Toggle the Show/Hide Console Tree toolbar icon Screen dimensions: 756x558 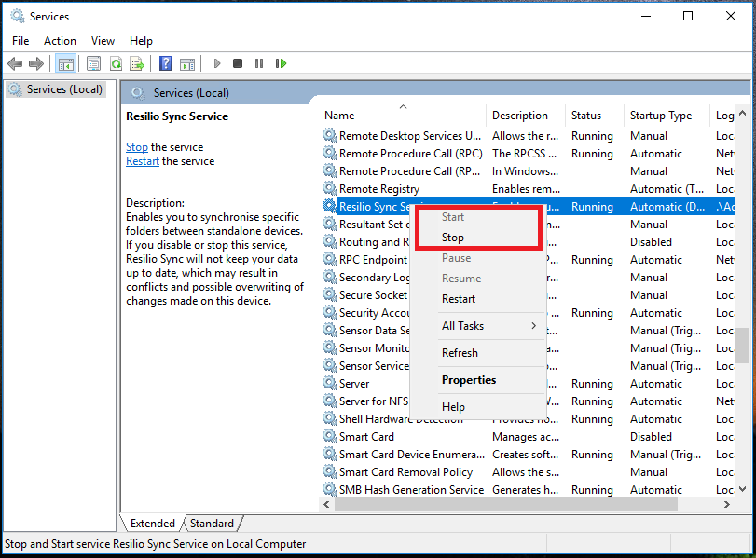tap(65, 63)
